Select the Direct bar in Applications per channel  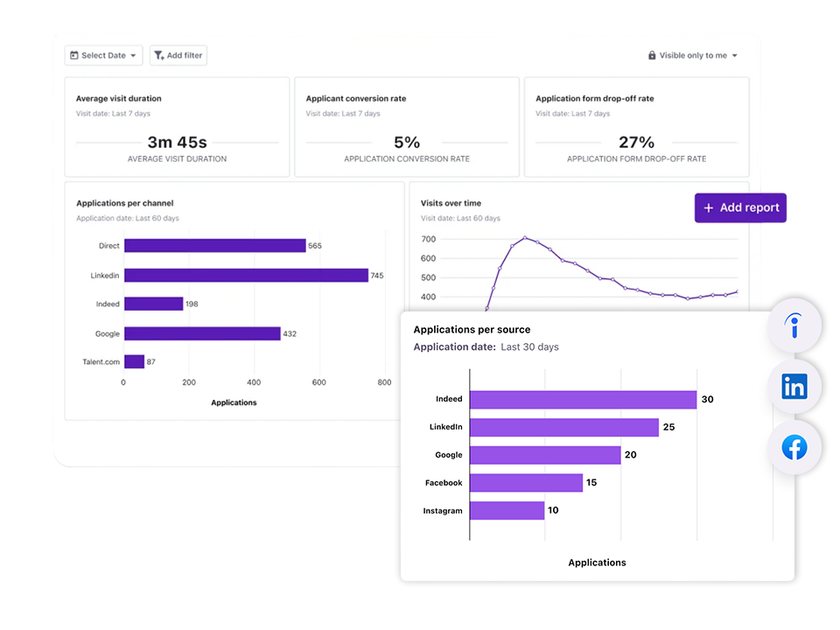pos(214,246)
